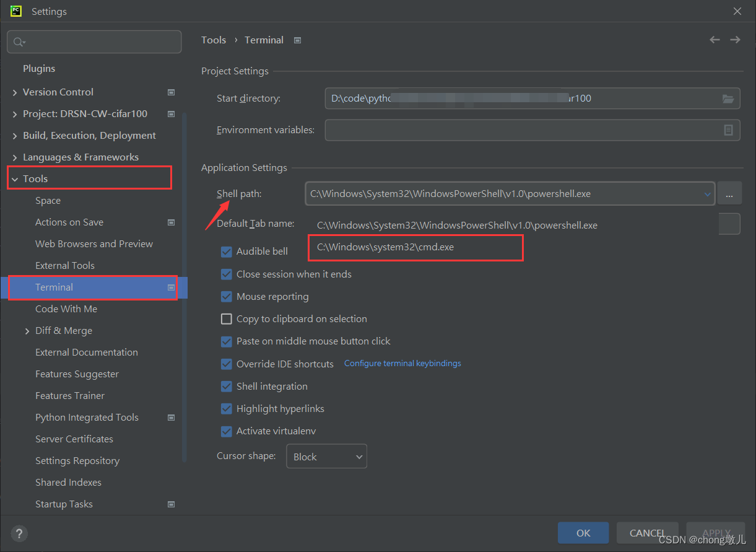Viewport: 756px width, 552px height.
Task: Click the search magnifier icon in settings
Action: pyautogui.click(x=19, y=42)
